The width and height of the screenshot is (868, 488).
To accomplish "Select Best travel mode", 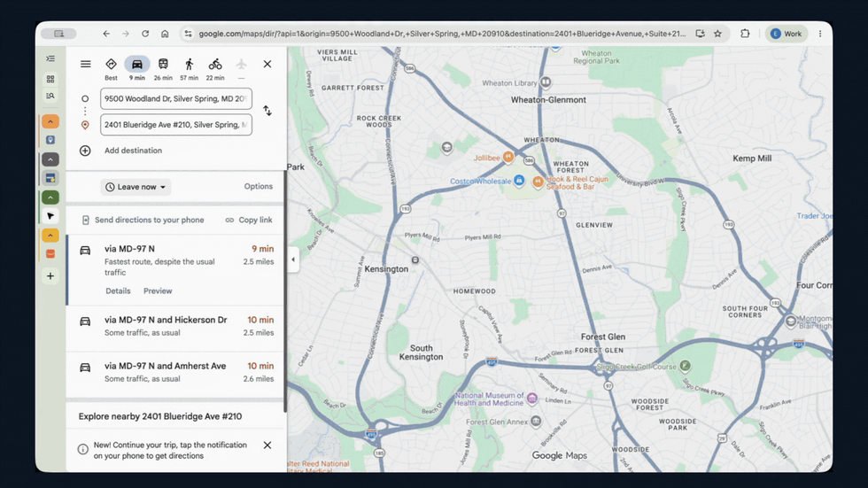I will click(x=111, y=68).
